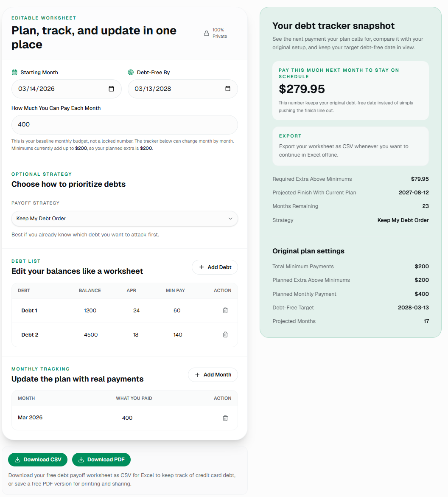
Task: Remove the Mar 2026 entry via trash icon
Action: pyautogui.click(x=225, y=418)
